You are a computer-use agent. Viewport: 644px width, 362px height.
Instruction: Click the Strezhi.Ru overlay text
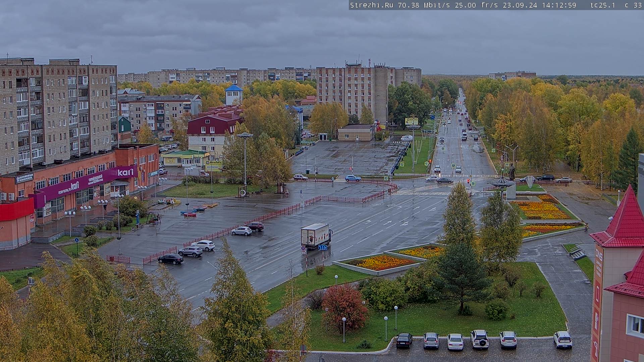point(372,5)
